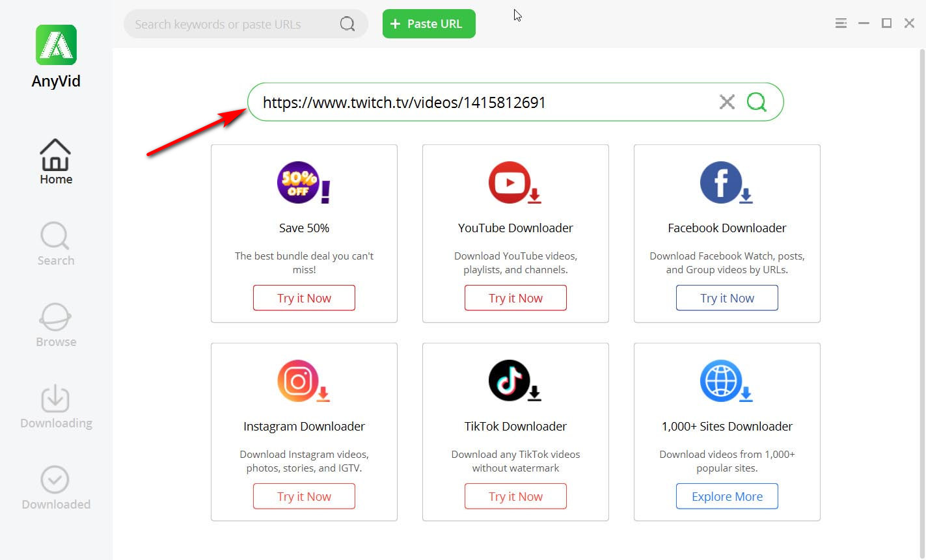Screen dimensions: 926x560
Task: Open the Downloading tab
Action: click(56, 407)
